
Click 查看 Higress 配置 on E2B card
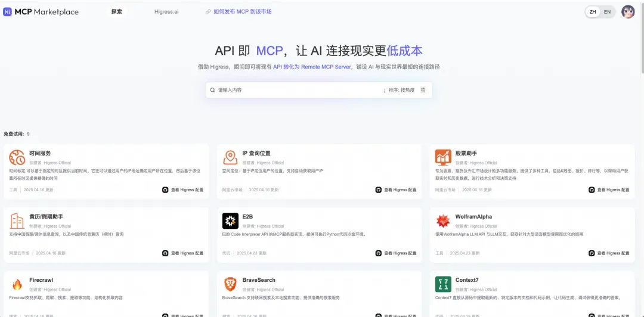tap(400, 253)
